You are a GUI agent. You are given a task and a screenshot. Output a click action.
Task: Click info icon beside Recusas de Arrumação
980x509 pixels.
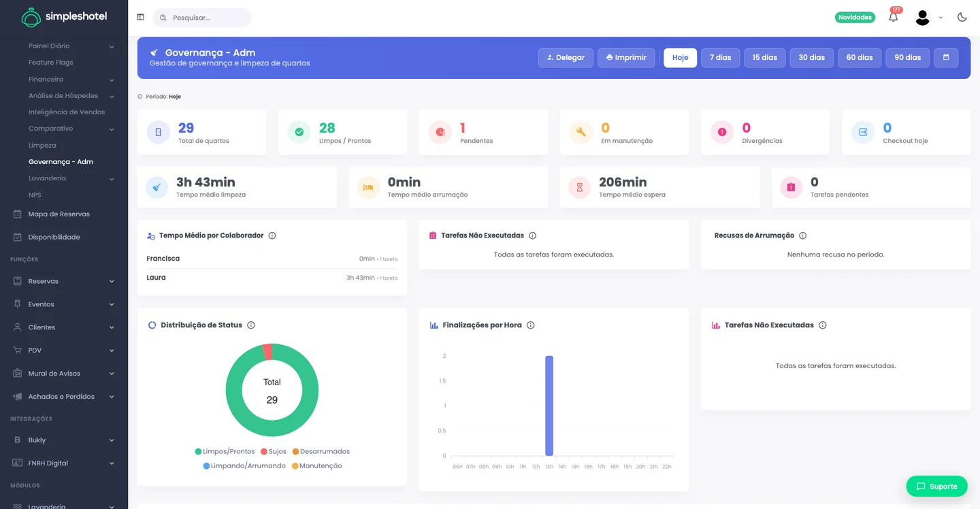pyautogui.click(x=803, y=235)
